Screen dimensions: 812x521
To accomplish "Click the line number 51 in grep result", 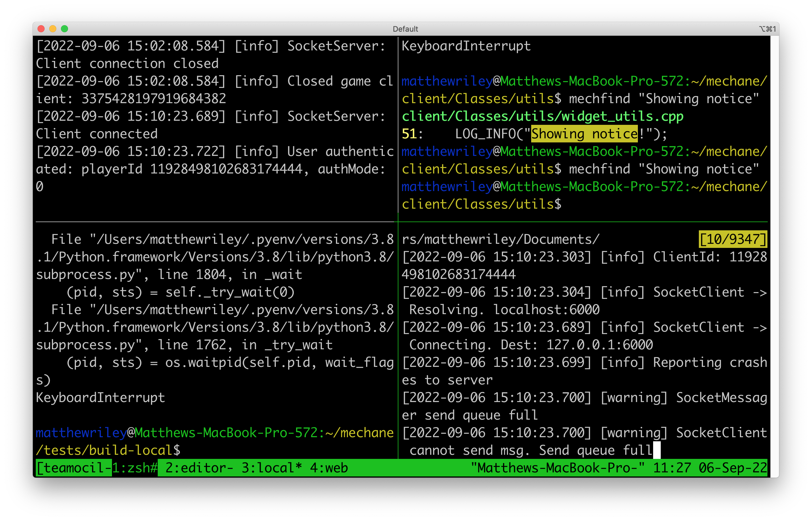I will pos(409,134).
